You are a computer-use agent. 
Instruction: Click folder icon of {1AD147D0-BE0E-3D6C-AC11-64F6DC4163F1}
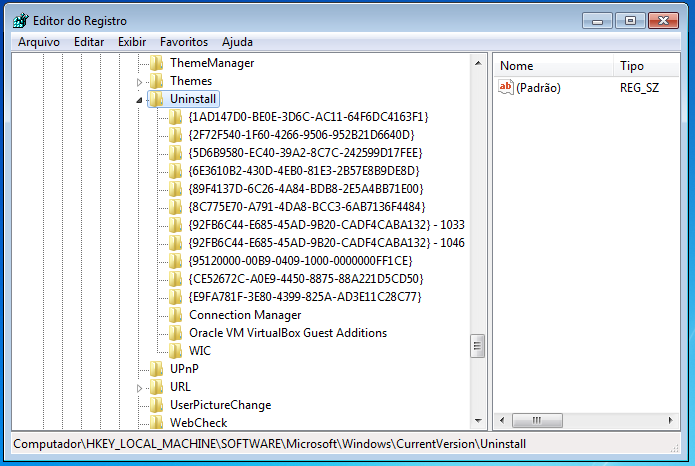click(x=176, y=117)
